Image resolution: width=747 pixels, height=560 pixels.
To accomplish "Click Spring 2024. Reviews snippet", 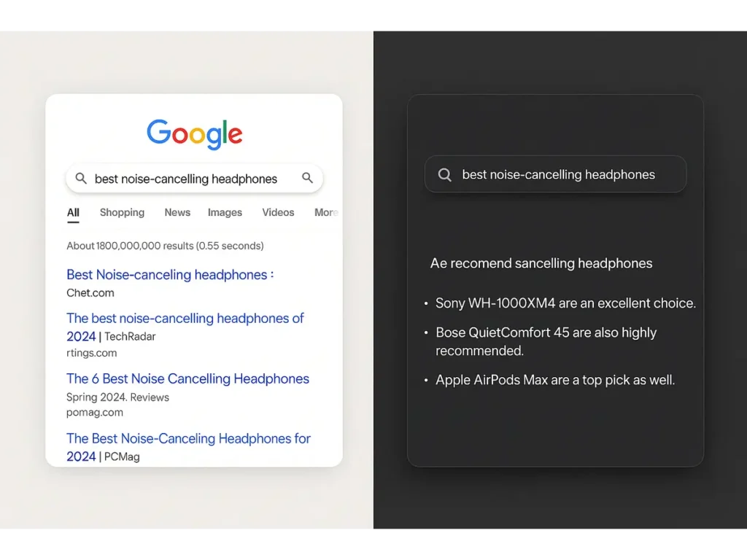I will pos(117,397).
